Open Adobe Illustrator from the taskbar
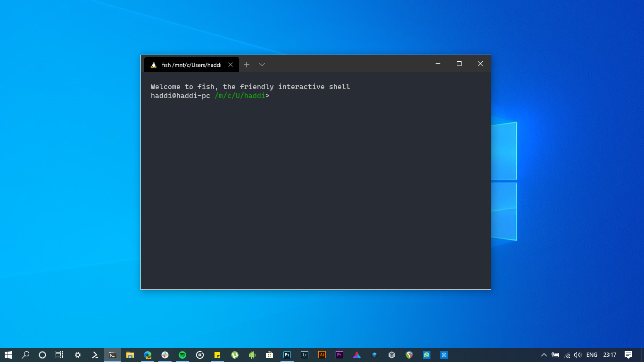Screen dimensions: 644x362 click(x=322, y=354)
